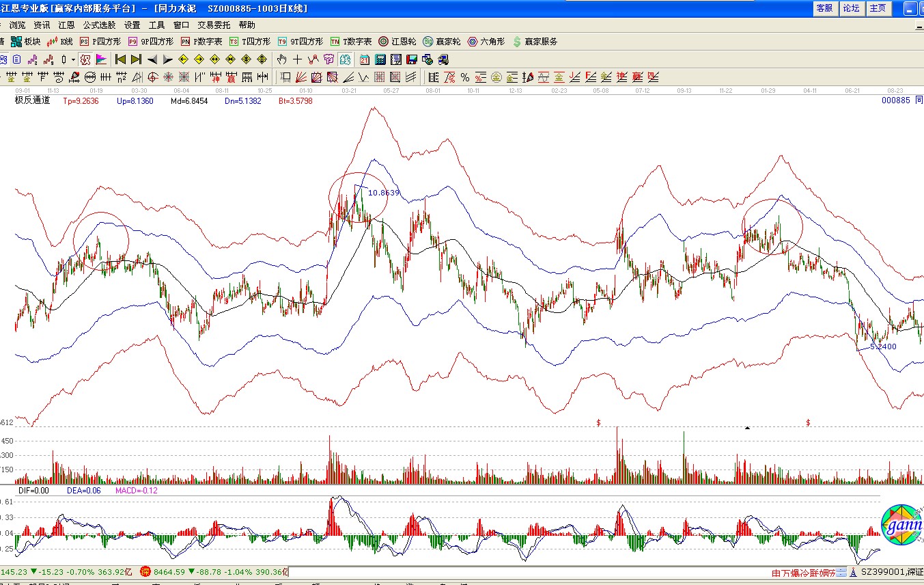Click the 10.8639 price peak marker
Image resolution: width=924 pixels, height=585 pixels.
(383, 193)
